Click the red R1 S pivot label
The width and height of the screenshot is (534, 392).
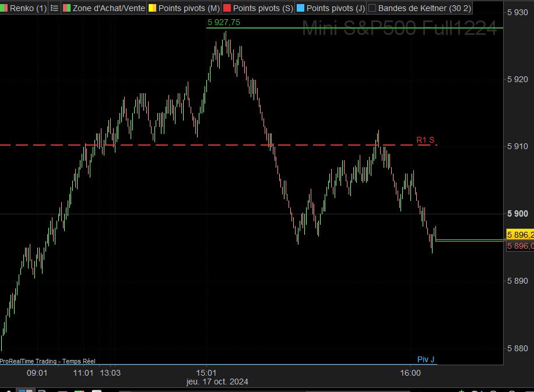[426, 140]
